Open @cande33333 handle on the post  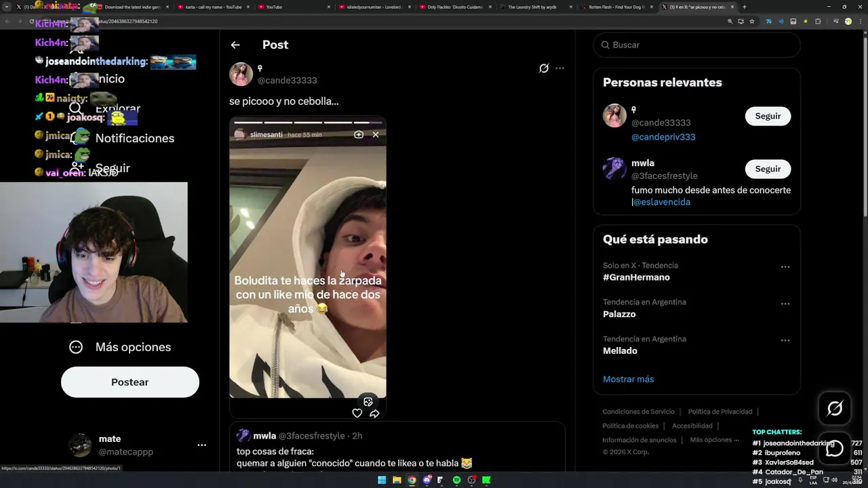click(287, 80)
